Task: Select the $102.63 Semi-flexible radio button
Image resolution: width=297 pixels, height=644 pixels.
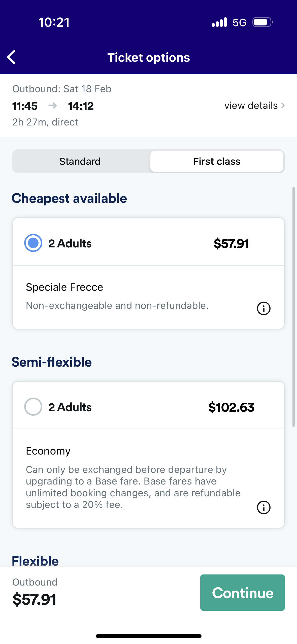Action: pyautogui.click(x=33, y=407)
